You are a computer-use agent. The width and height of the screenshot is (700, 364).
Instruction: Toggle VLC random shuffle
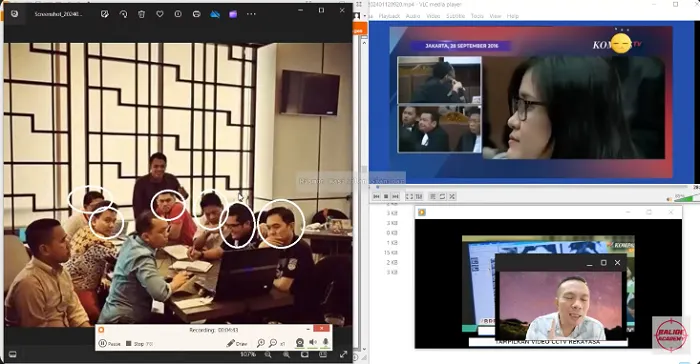point(452,197)
